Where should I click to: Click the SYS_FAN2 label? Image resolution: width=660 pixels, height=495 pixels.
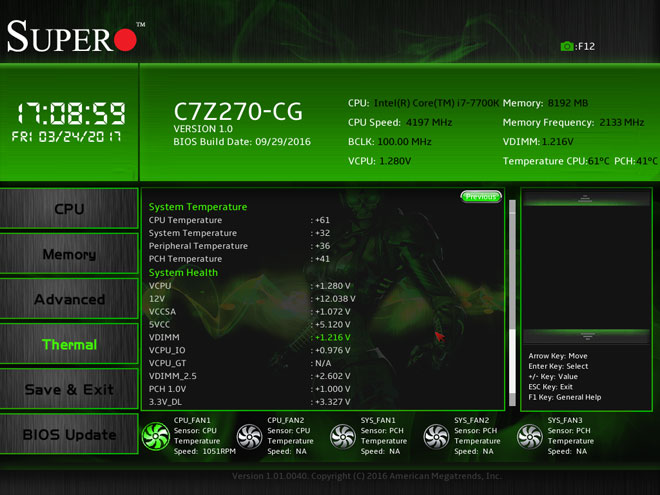pyautogui.click(x=471, y=420)
